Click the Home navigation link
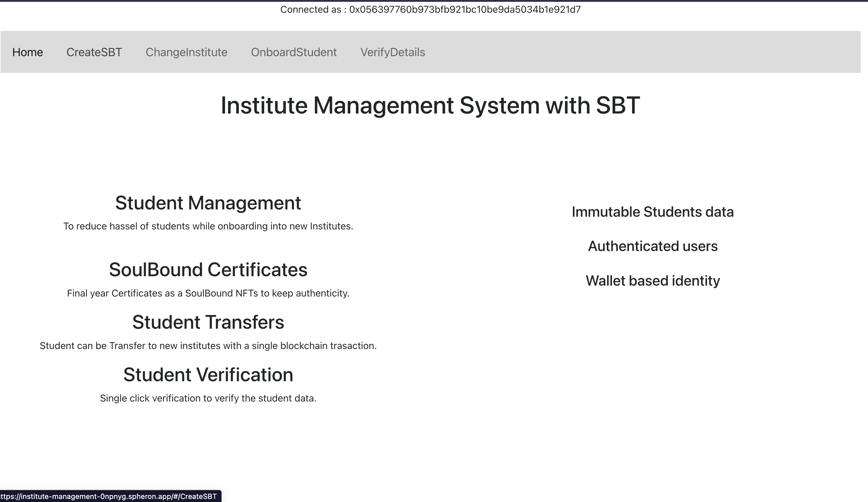This screenshot has width=868, height=502. tap(28, 52)
